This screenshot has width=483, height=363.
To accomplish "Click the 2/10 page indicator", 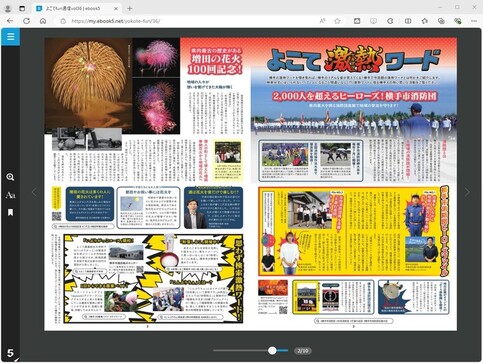I will pos(303,351).
